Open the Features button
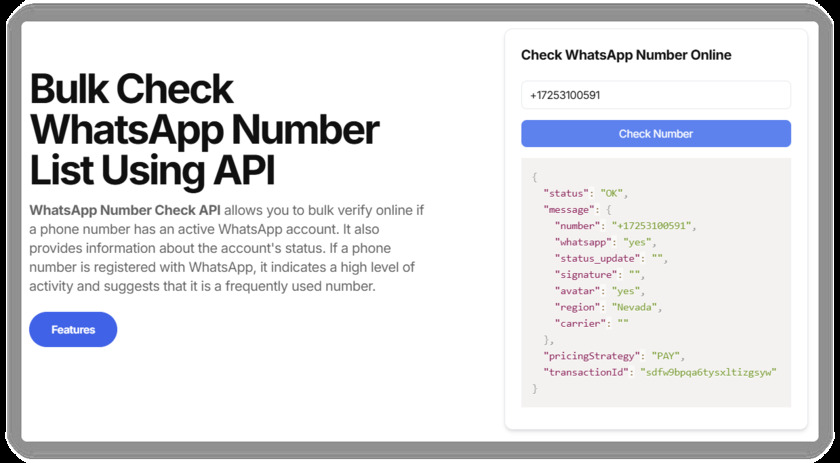Image resolution: width=840 pixels, height=463 pixels. click(x=73, y=330)
